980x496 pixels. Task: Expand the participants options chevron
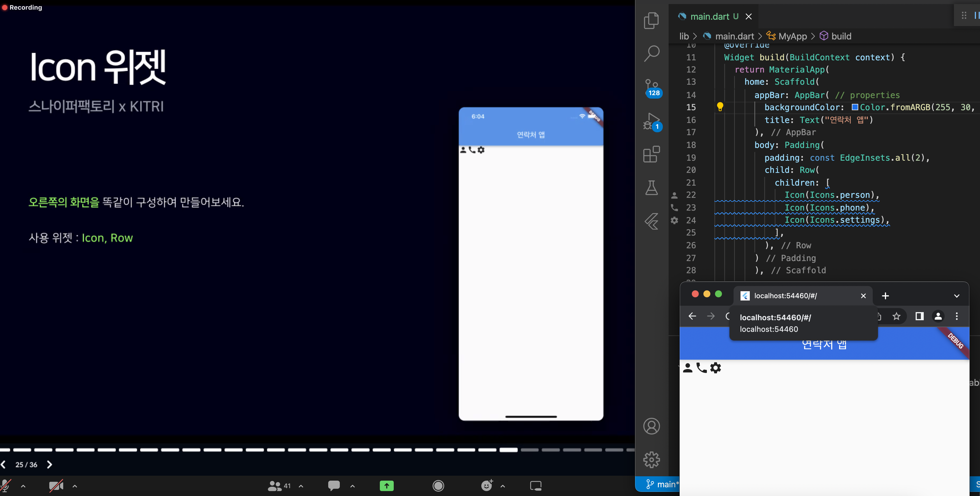click(301, 486)
